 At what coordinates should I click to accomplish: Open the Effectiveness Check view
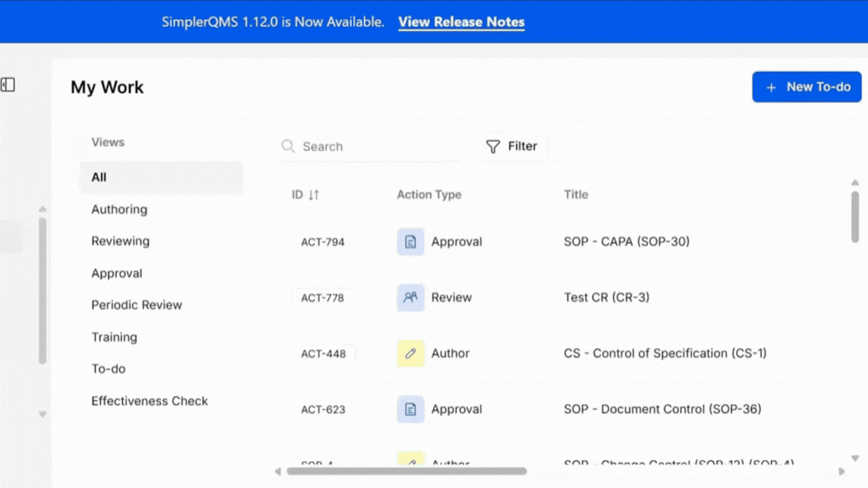[x=150, y=401]
